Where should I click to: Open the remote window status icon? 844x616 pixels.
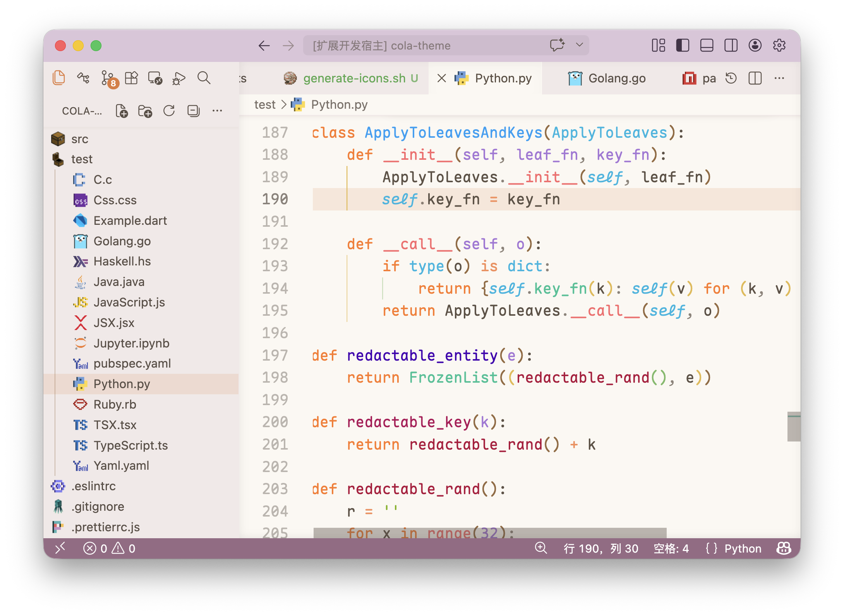coord(60,548)
